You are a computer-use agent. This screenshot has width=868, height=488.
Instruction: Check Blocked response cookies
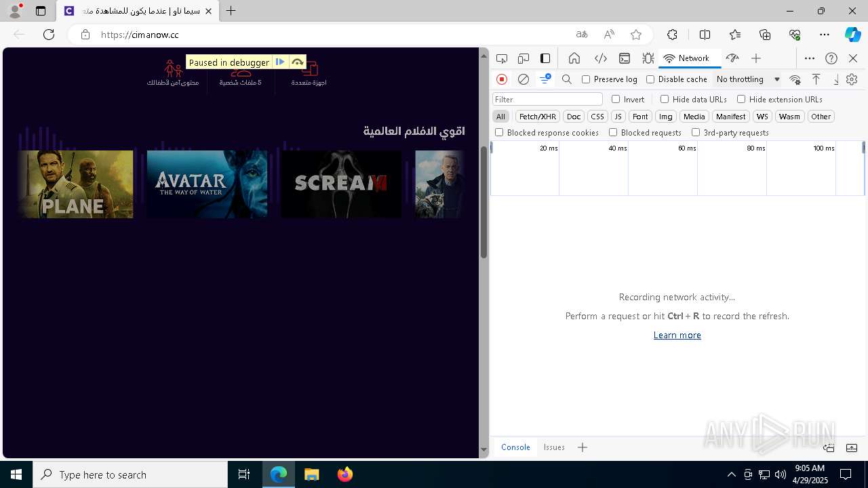tap(499, 133)
